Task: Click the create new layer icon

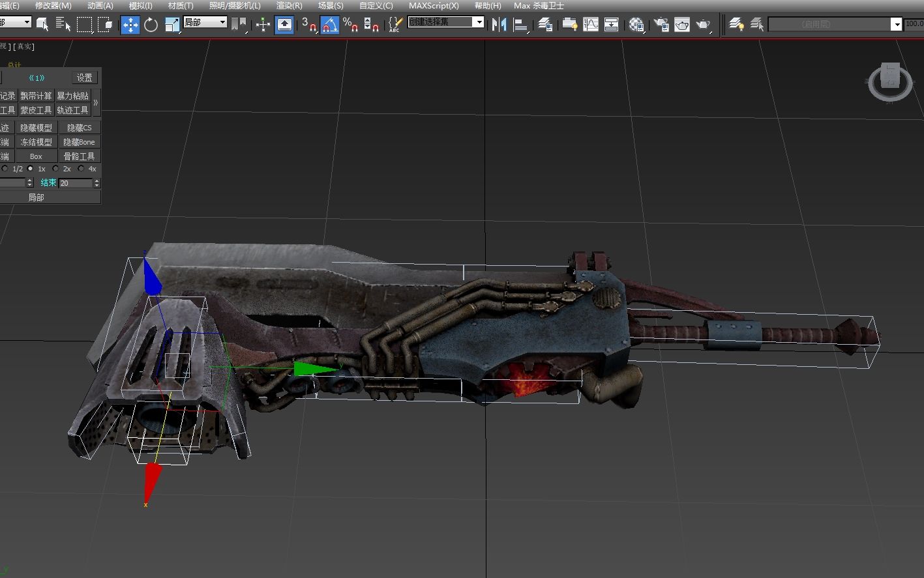Action: tap(736, 25)
